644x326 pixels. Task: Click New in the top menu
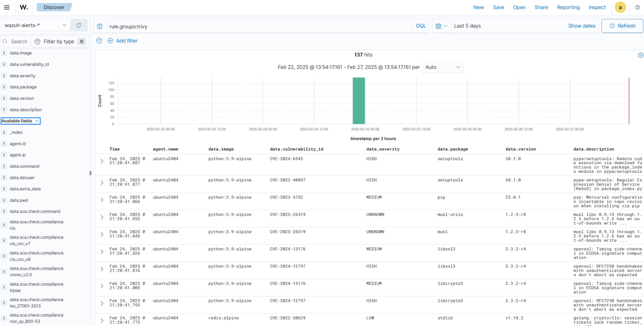(479, 7)
